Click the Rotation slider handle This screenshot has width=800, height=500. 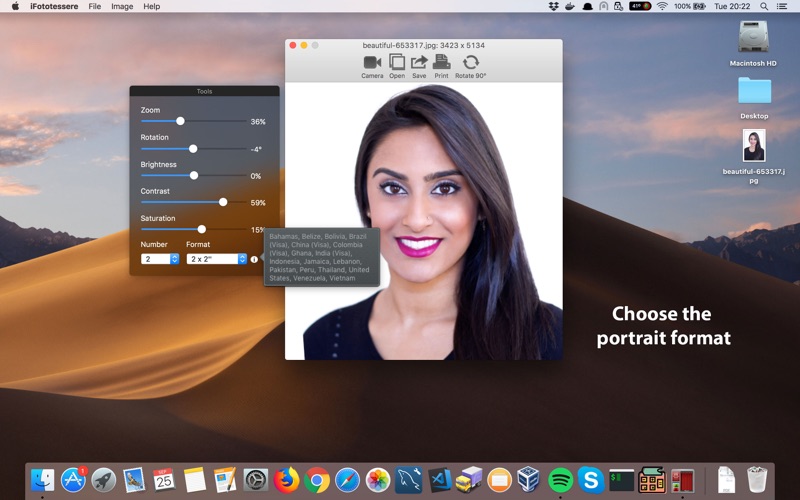[193, 148]
